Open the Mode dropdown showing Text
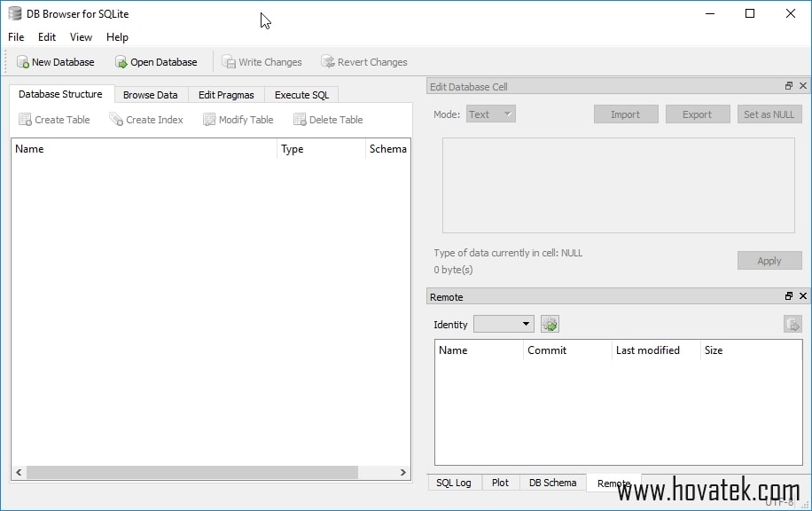 [490, 114]
